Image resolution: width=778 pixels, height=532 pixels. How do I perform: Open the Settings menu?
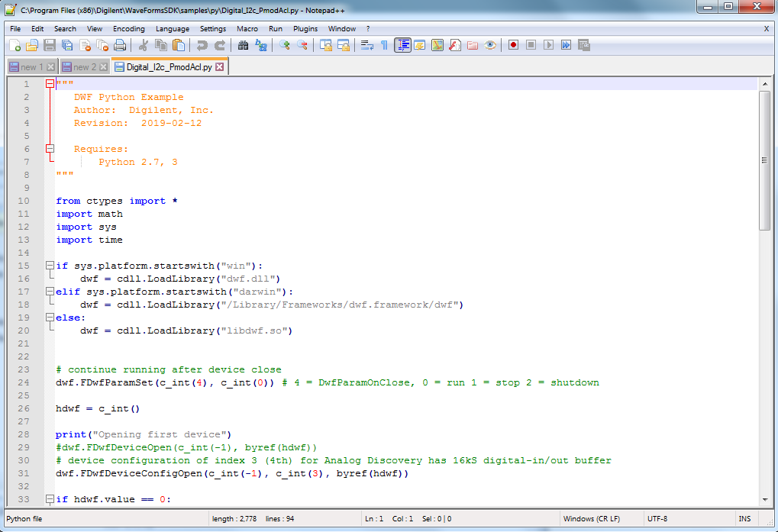[213, 29]
